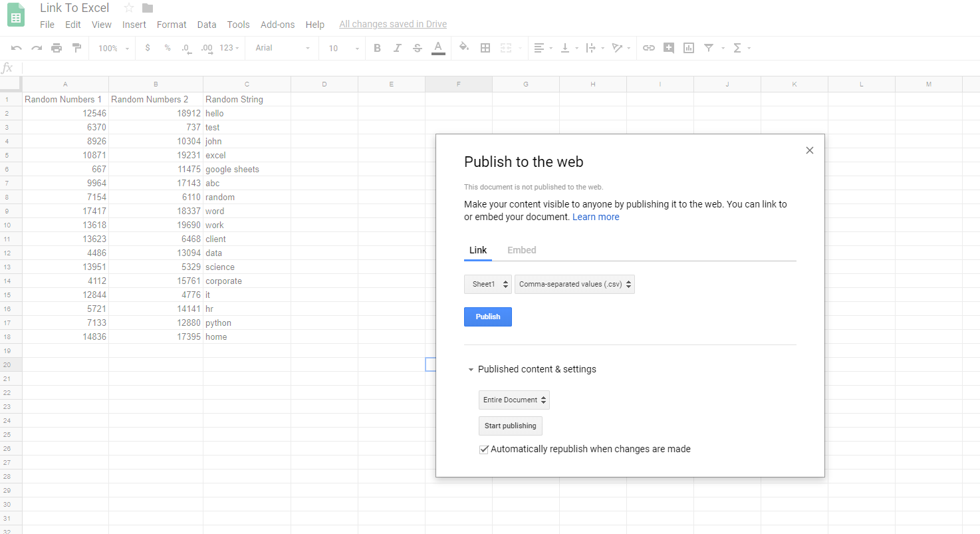The image size is (980, 534).
Task: Format cells as currency
Action: pos(148,48)
